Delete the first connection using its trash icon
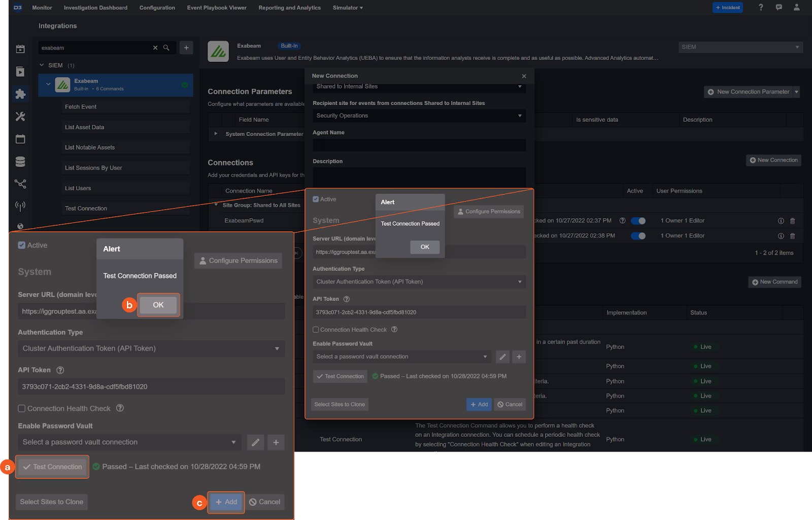Screen dimensions: 812x520 tap(793, 221)
